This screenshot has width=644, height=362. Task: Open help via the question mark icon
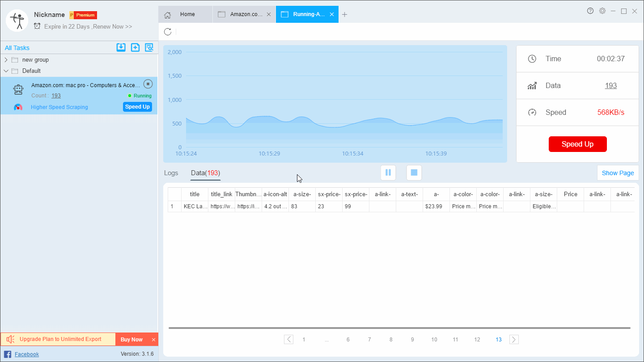pyautogui.click(x=590, y=11)
